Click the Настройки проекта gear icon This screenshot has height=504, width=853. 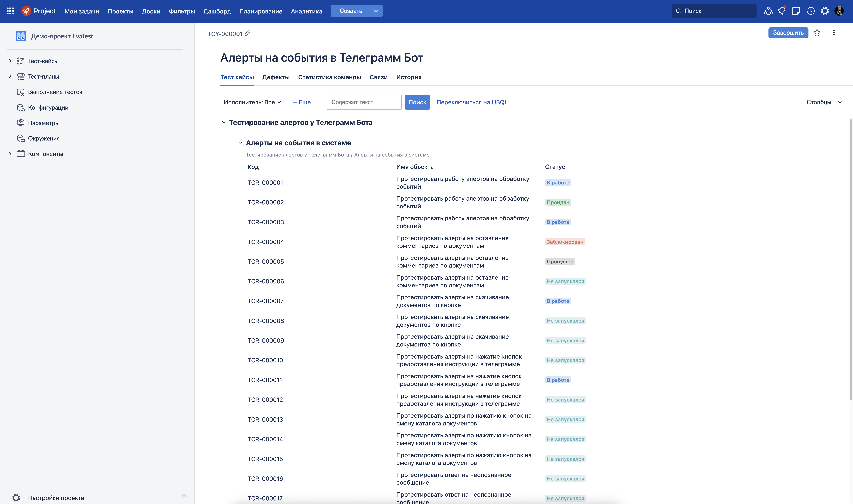[x=16, y=498]
